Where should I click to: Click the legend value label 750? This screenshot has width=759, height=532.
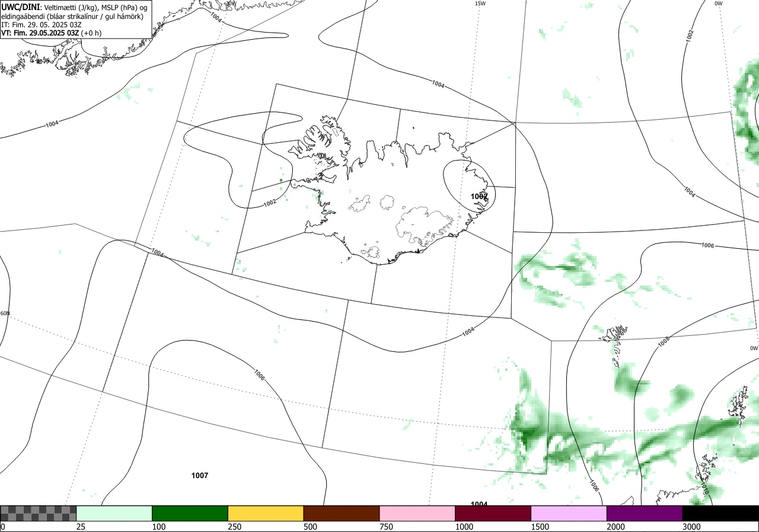(x=387, y=527)
